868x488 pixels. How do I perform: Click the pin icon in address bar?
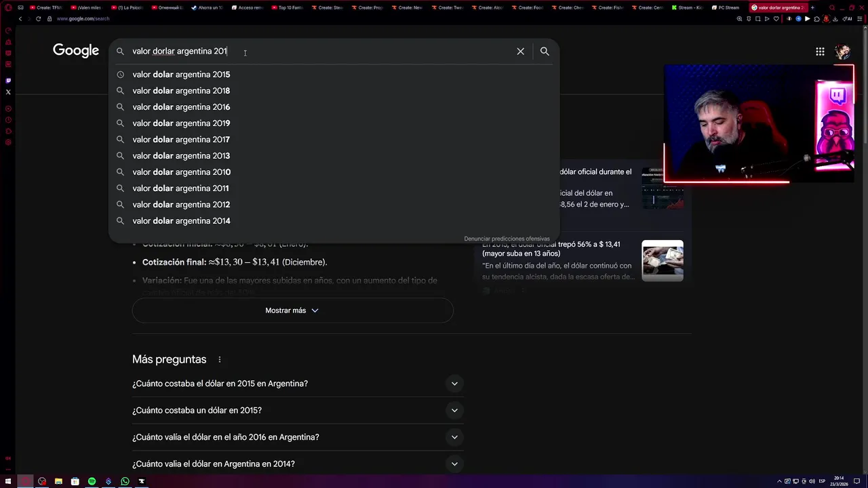[749, 19]
